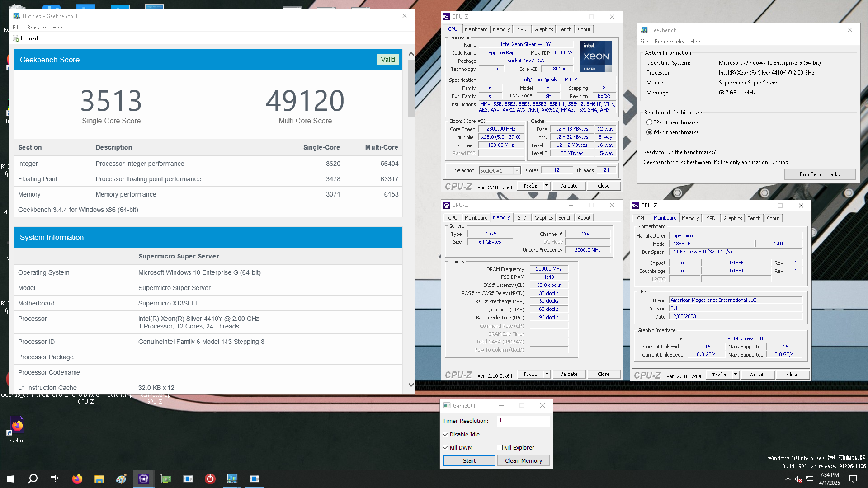
Task: Open the About tab in top CPU-Z
Action: (x=584, y=29)
